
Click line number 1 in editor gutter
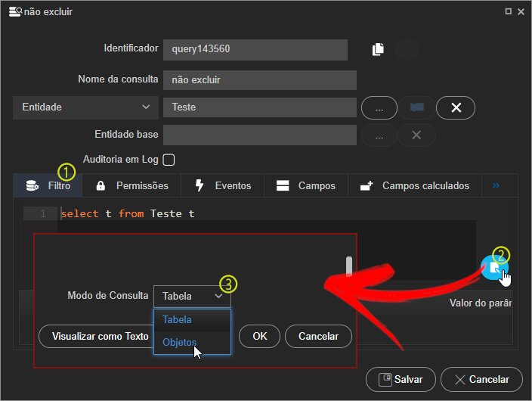43,214
